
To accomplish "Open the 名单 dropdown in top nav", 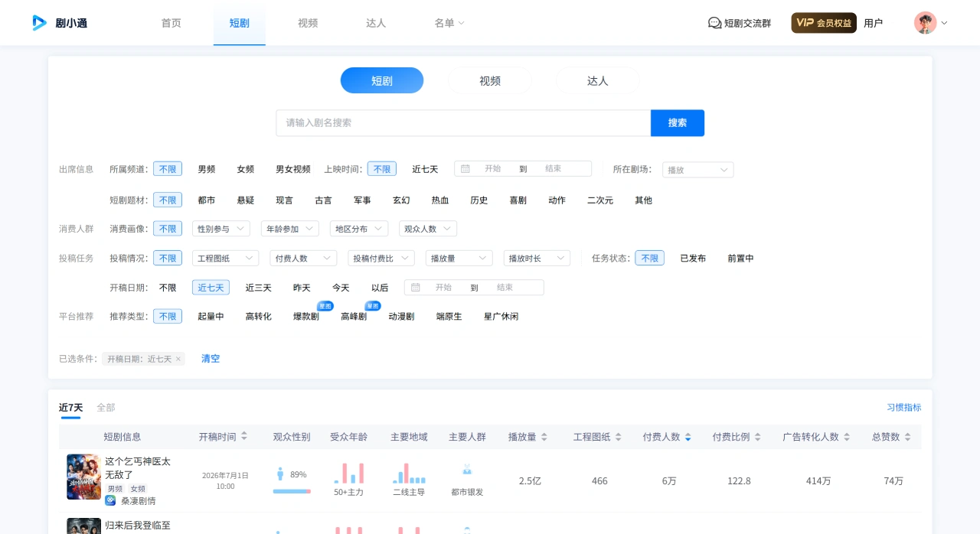I will click(x=449, y=23).
